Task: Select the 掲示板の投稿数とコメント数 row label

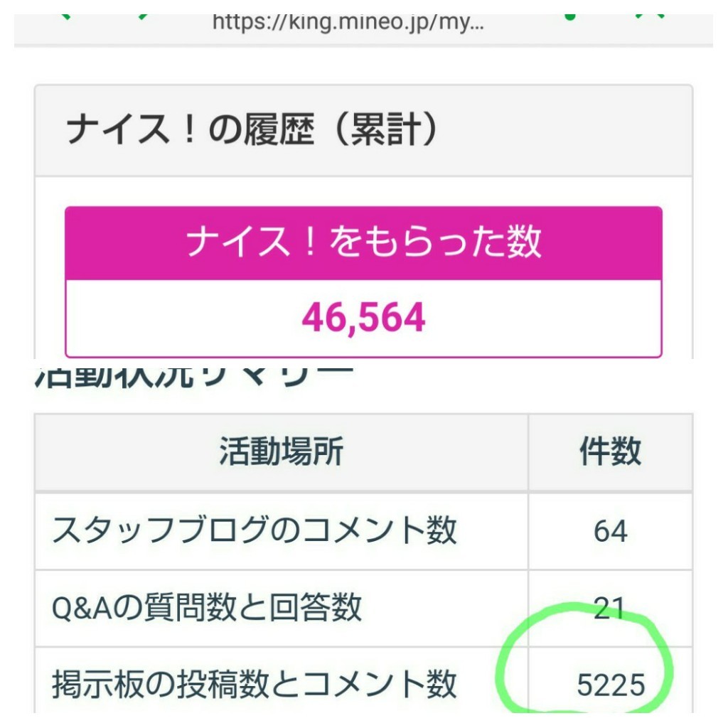Action: pyautogui.click(x=254, y=685)
